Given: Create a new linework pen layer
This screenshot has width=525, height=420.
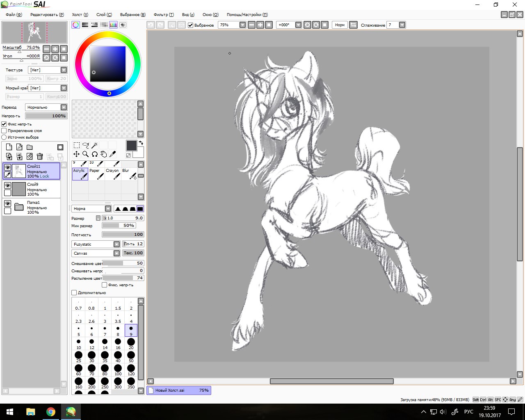Looking at the screenshot, I should point(19,147).
